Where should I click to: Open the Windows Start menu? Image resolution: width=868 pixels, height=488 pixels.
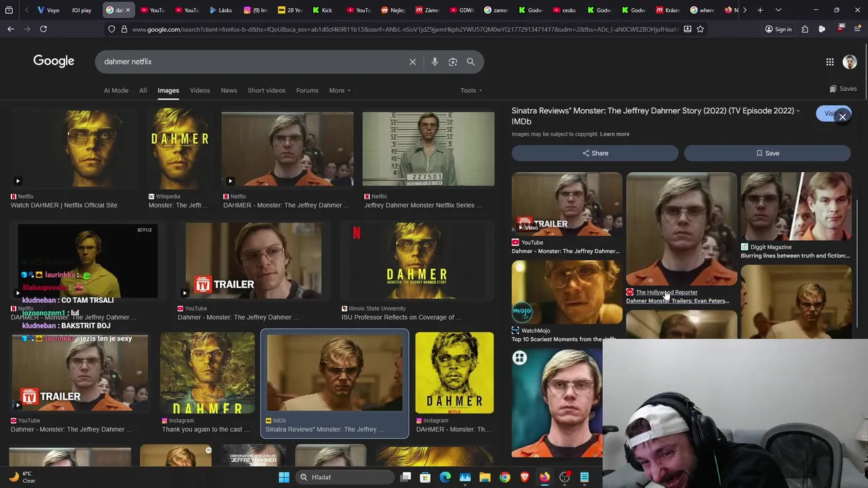pos(284,477)
